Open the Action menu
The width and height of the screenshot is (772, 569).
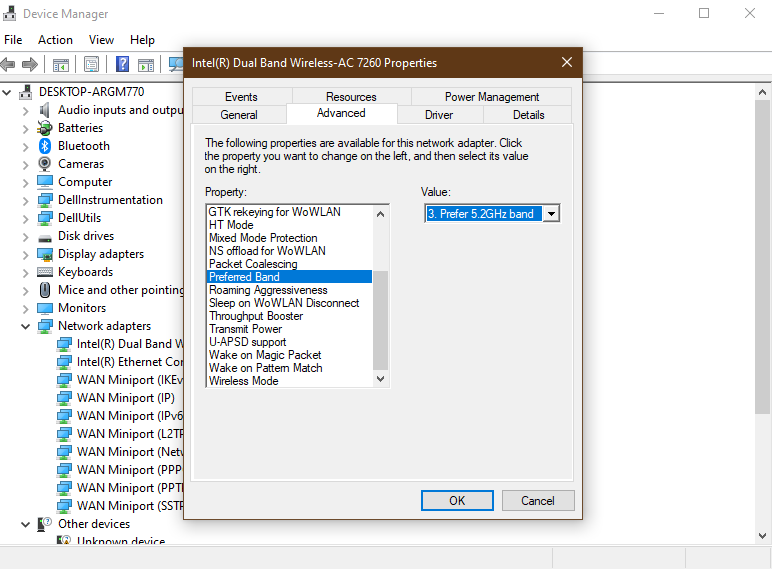(55, 40)
